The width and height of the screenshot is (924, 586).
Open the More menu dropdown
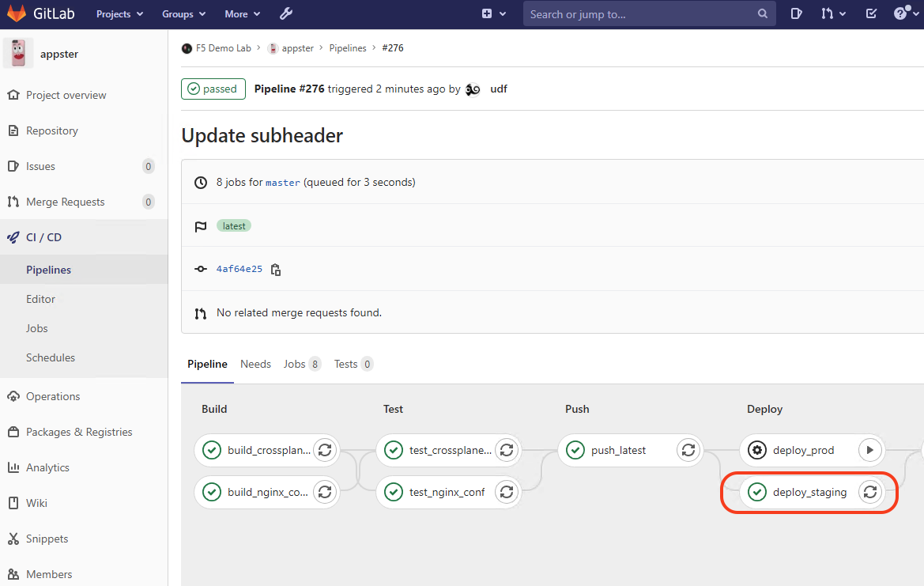(x=242, y=14)
